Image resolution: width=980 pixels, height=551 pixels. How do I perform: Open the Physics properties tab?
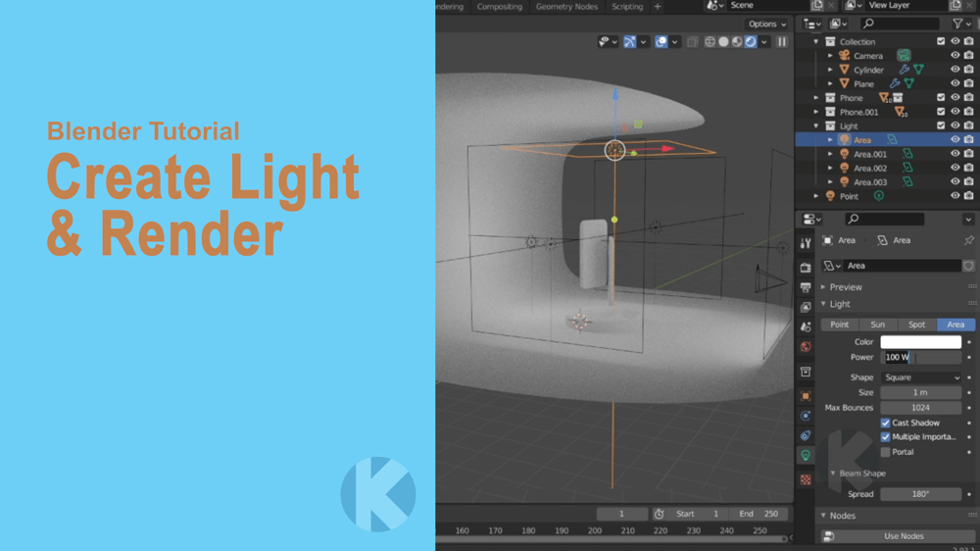pyautogui.click(x=806, y=416)
